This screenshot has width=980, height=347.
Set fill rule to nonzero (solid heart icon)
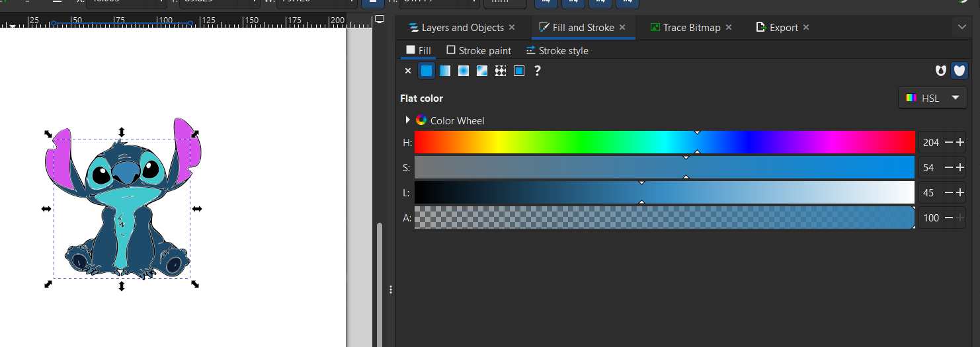pyautogui.click(x=960, y=71)
